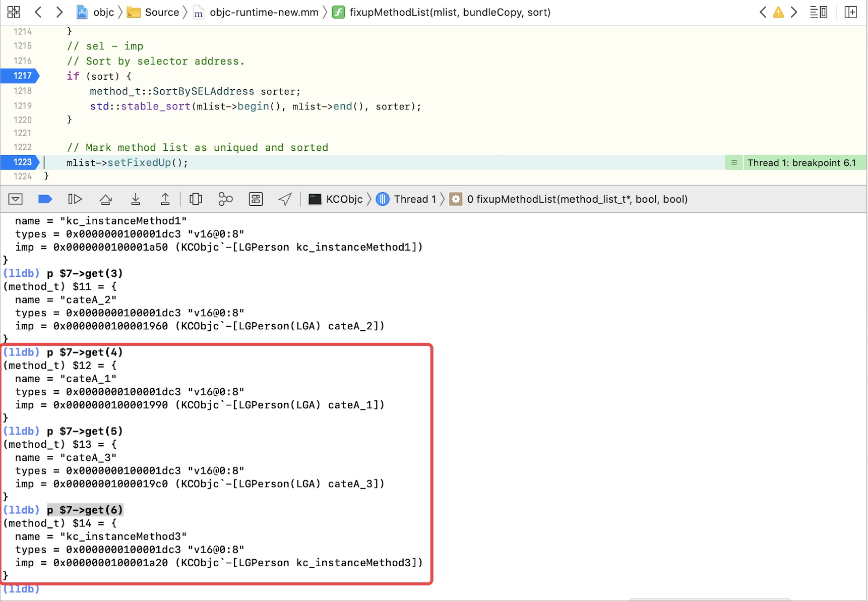868x601 pixels.
Task: Click (method_t) $12 result line
Action: tap(60, 366)
